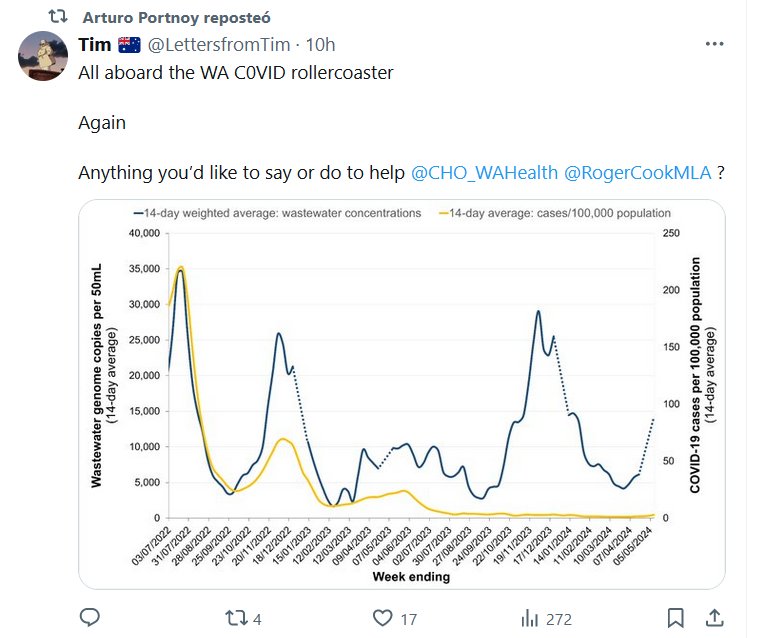Open the @CHO_WAHealth mention link
The height and width of the screenshot is (638, 764).
click(484, 172)
